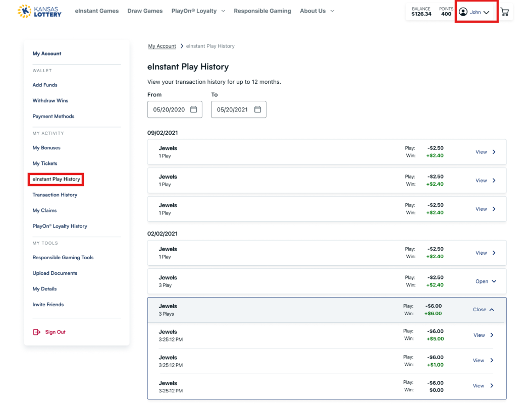
Task: Select My Account in the sidebar
Action: [x=47, y=53]
